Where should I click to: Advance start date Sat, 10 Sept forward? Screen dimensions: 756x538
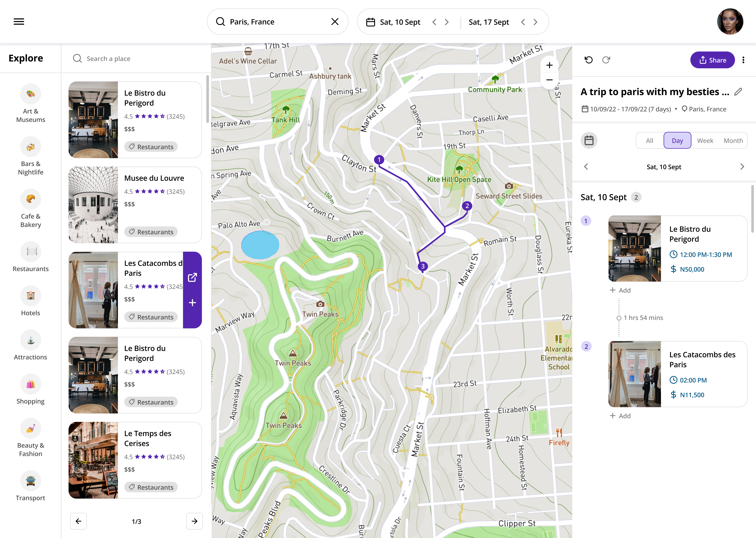[x=447, y=22]
